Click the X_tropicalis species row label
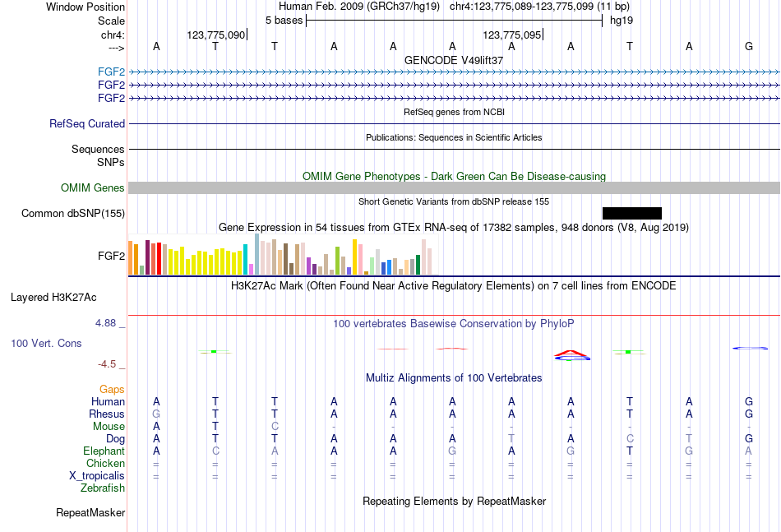This screenshot has height=532, width=781. point(97,476)
